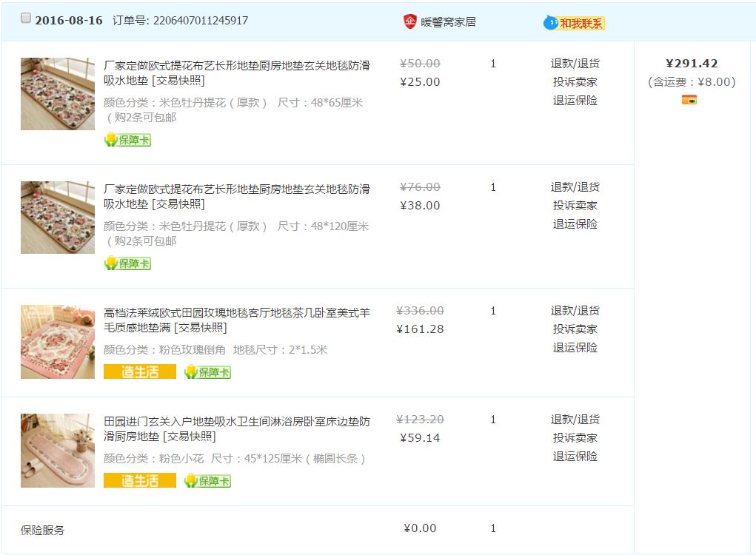This screenshot has width=756, height=555.
Task: Open the 48*65厘米 floor mat product thumbnail
Action: click(x=58, y=94)
